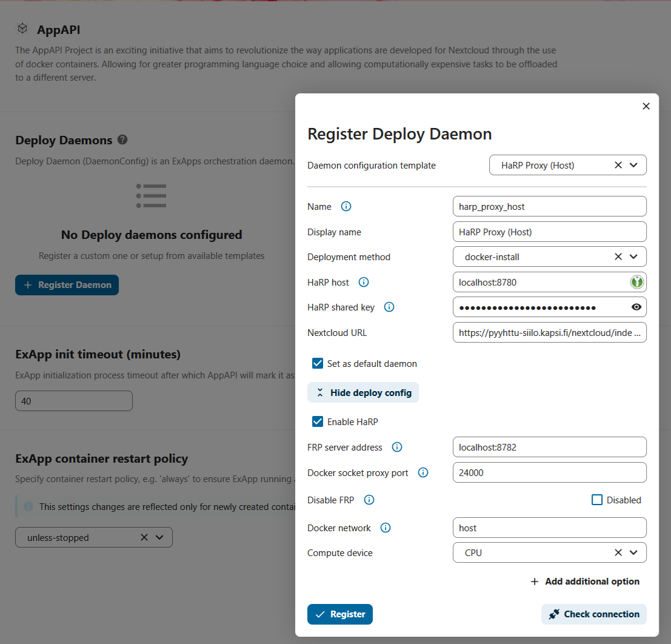Viewport: 671px width, 644px height.
Task: Click the Docker socket proxy port info icon
Action: (423, 472)
